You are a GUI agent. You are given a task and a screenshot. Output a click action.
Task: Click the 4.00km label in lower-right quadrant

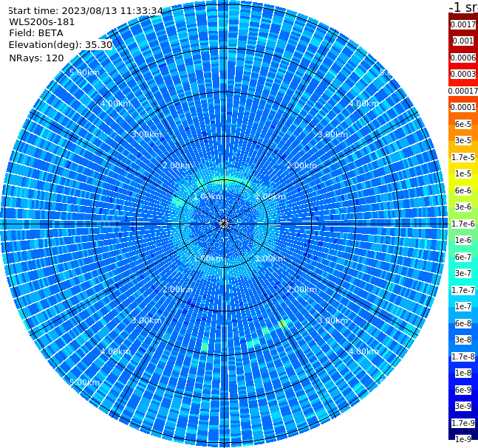pyautogui.click(x=363, y=351)
